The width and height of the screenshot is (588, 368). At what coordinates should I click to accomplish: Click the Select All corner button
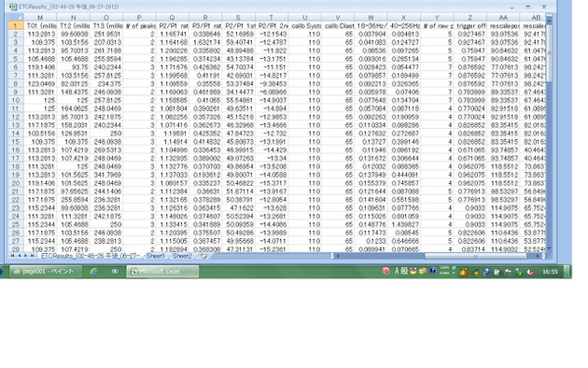[x=16, y=17]
